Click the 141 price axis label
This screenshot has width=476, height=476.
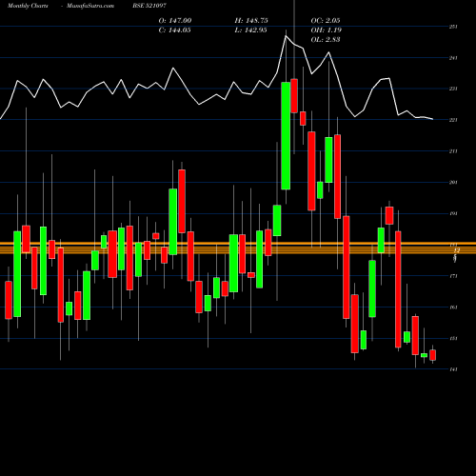(x=453, y=369)
